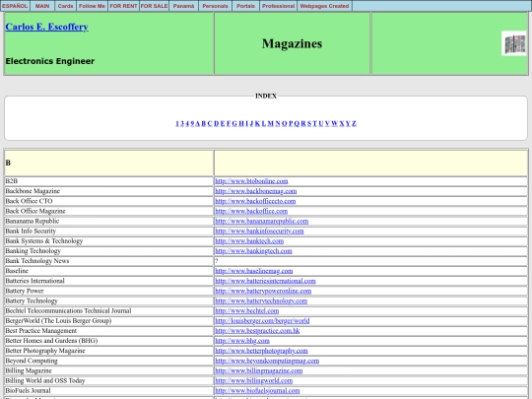Open the bankinfosecurity.com link
Viewport: 532px width, 399px height.
click(259, 232)
